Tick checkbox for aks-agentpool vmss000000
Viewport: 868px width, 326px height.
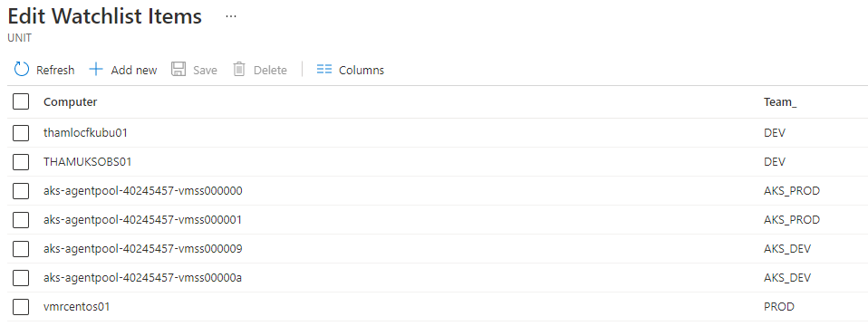tap(21, 191)
